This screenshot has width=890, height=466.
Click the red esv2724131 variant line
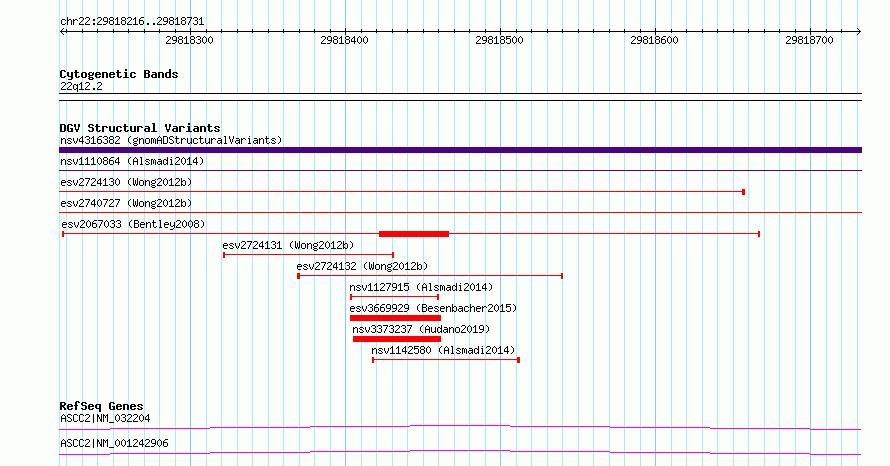[308, 255]
